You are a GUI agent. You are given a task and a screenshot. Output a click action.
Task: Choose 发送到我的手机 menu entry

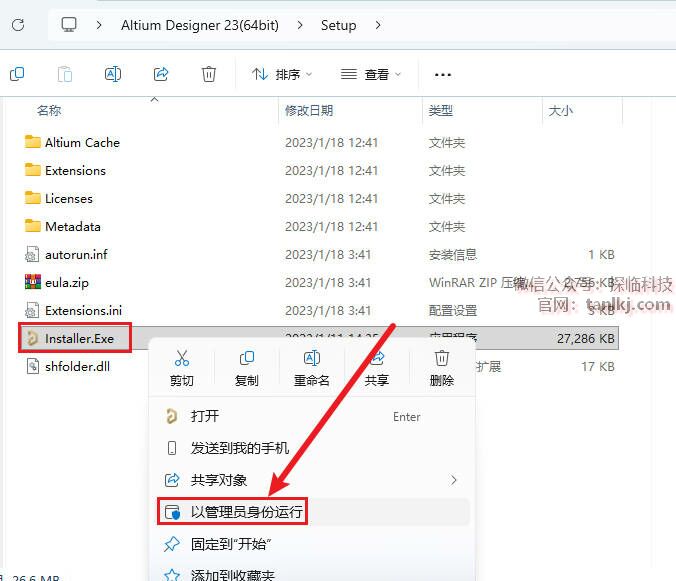(312, 448)
